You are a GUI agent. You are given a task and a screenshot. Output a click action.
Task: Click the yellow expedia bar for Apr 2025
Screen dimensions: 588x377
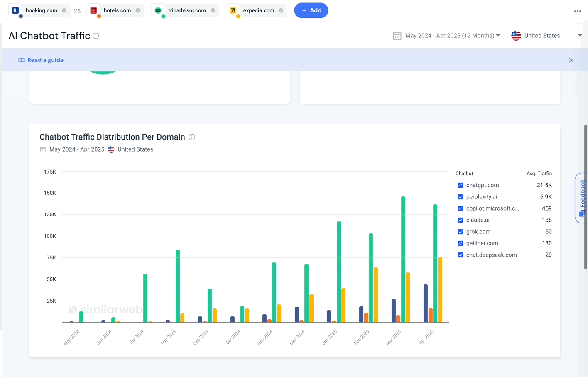[440, 290]
